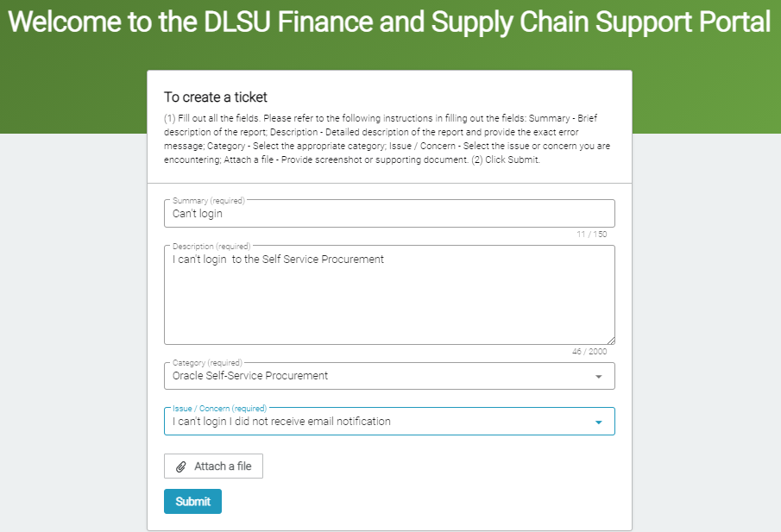Click the Attach a file button

pyautogui.click(x=213, y=466)
